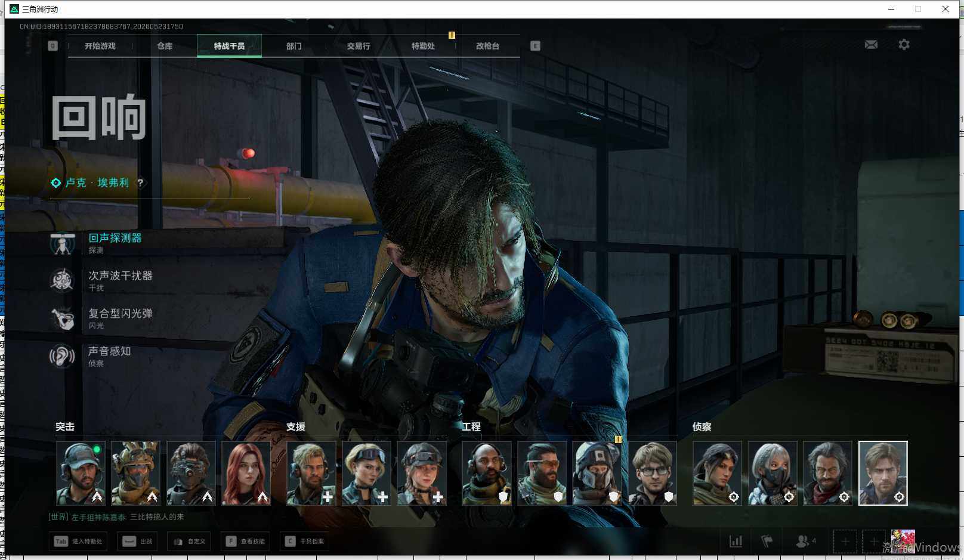
Task: Open the statistics bar chart icon
Action: 736,542
